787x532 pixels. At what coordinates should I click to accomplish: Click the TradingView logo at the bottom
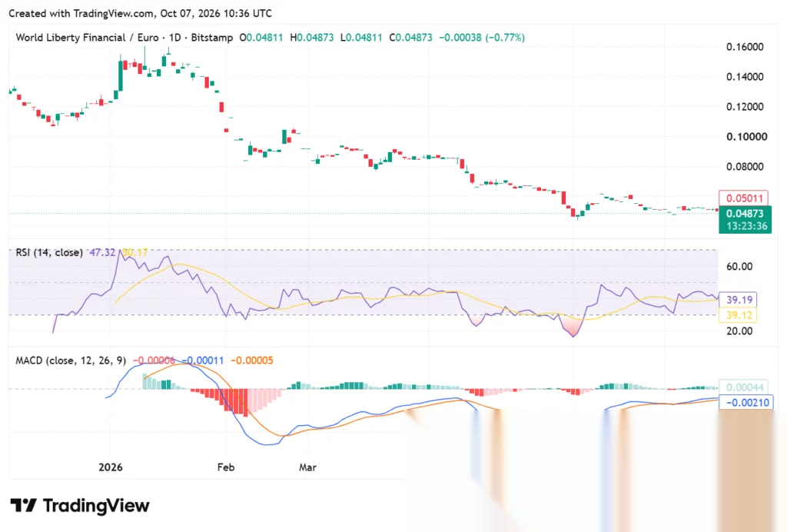[x=80, y=505]
